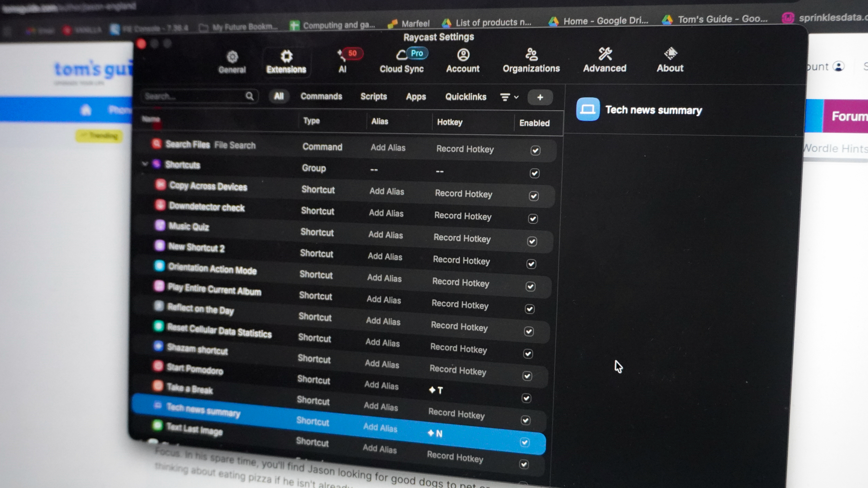Switch to the Commands filter tab

(x=321, y=96)
